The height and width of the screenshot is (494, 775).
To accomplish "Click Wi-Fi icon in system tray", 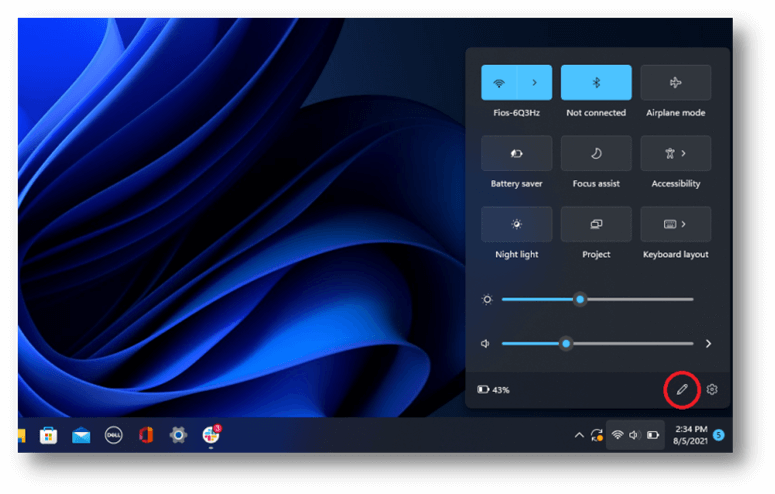I will (x=617, y=435).
